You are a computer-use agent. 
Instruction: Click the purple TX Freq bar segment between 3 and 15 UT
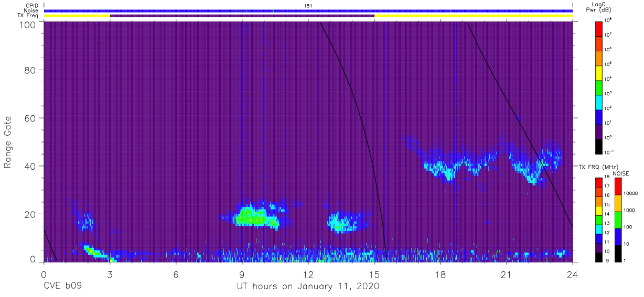(242, 16)
